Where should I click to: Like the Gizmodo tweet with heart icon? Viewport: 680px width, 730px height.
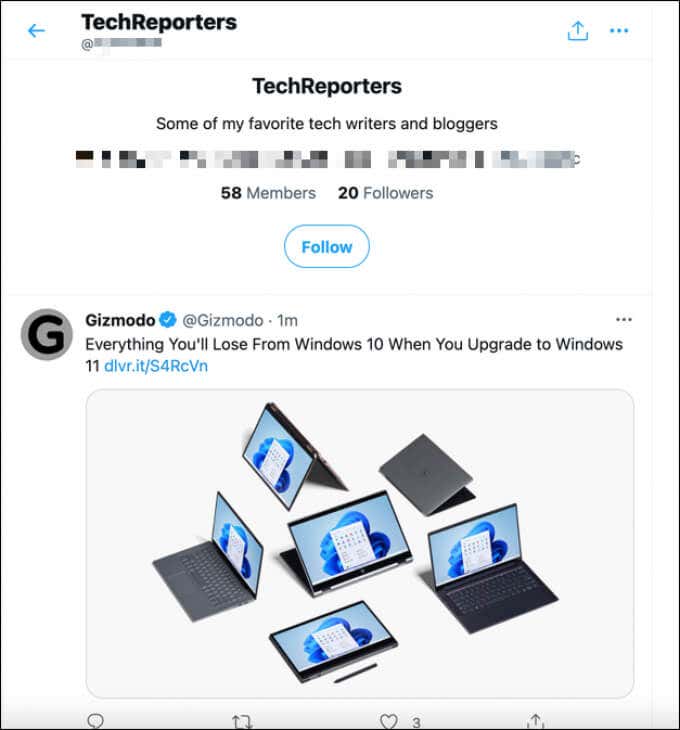pos(389,722)
